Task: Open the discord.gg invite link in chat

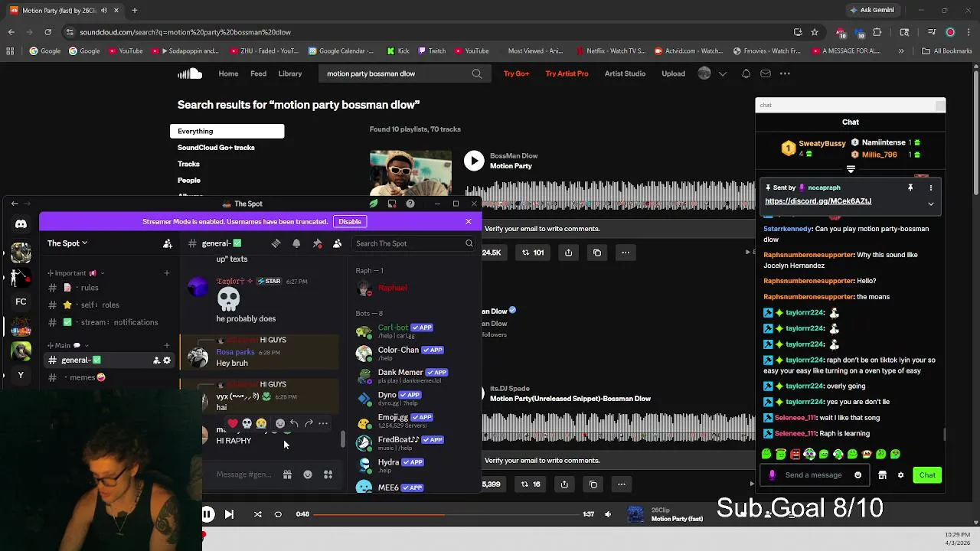Action: click(x=818, y=201)
